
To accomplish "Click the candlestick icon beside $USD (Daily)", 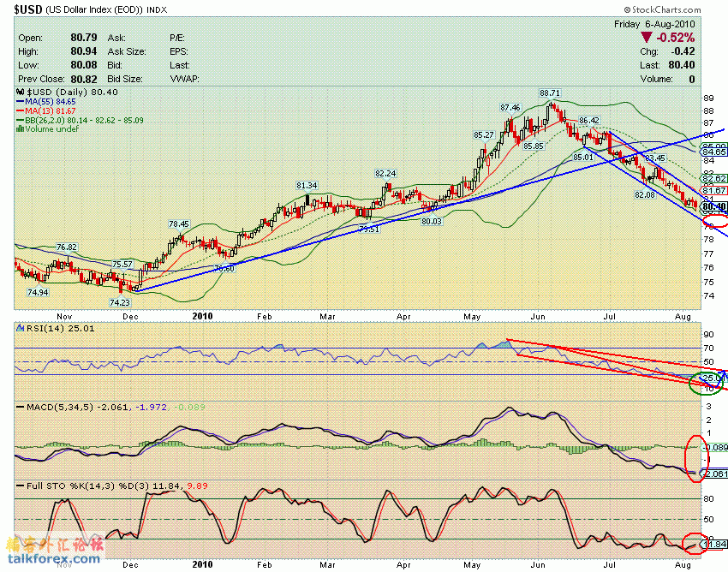I will [21, 92].
